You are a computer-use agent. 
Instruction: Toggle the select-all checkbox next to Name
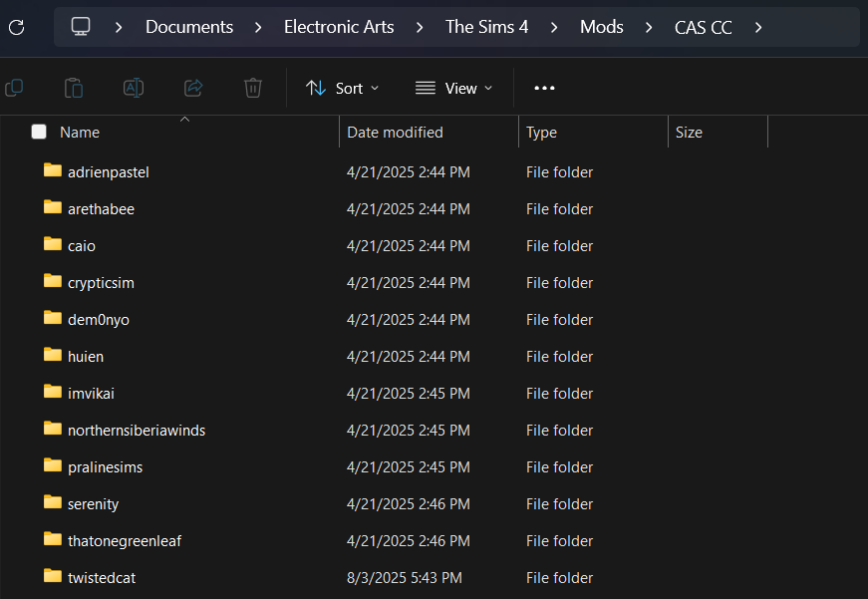[39, 132]
